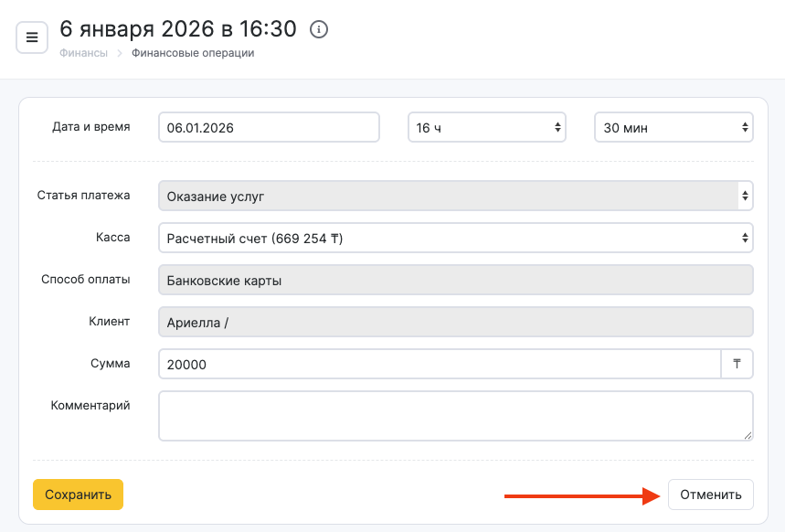Focus the date field with 06.01.2026

[x=269, y=128]
